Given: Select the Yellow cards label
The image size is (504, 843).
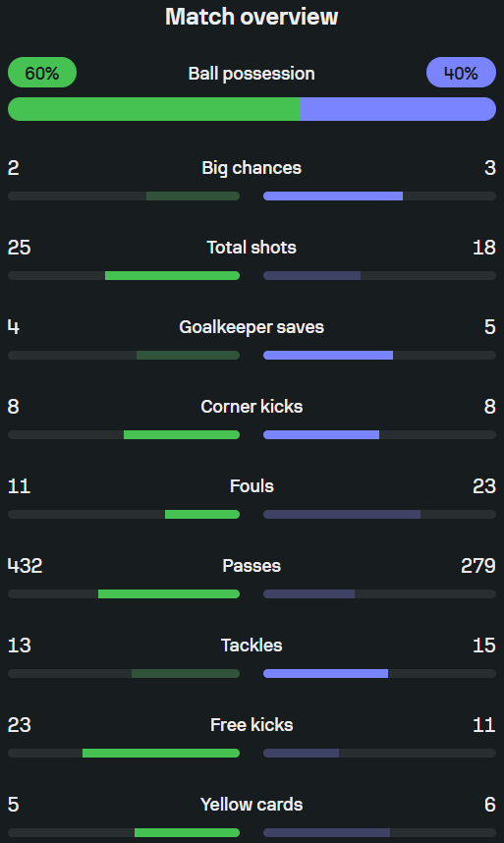Looking at the screenshot, I should coord(252,805).
